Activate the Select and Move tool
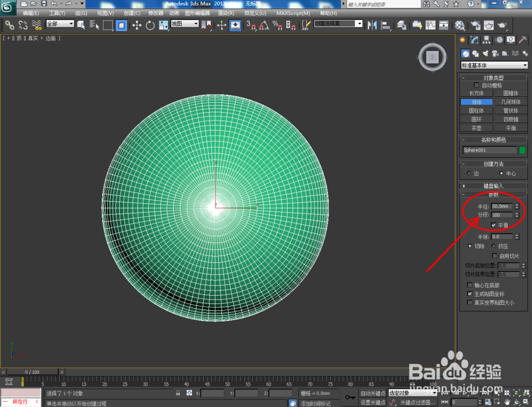This screenshot has width=532, height=407. (x=137, y=25)
